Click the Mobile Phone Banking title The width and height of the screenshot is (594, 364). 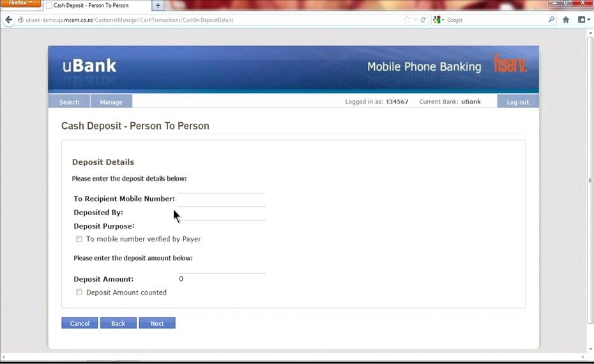[424, 66]
